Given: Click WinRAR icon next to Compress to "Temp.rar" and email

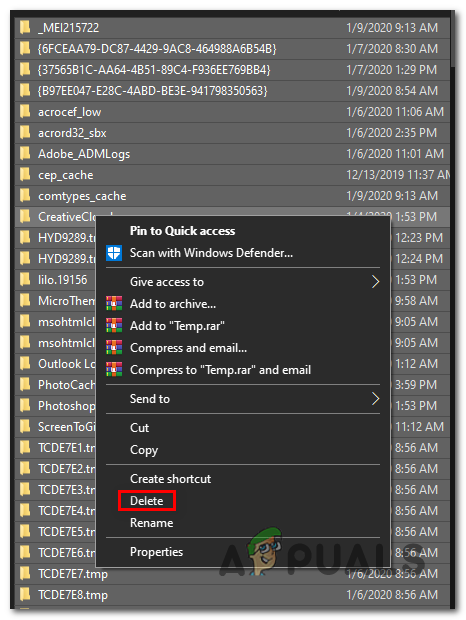Looking at the screenshot, I should pos(114,369).
